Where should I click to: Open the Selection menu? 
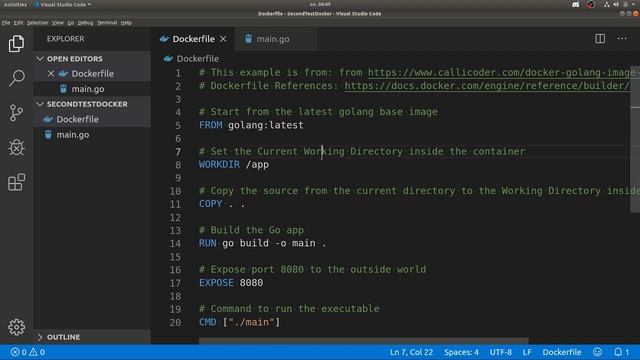[38, 23]
